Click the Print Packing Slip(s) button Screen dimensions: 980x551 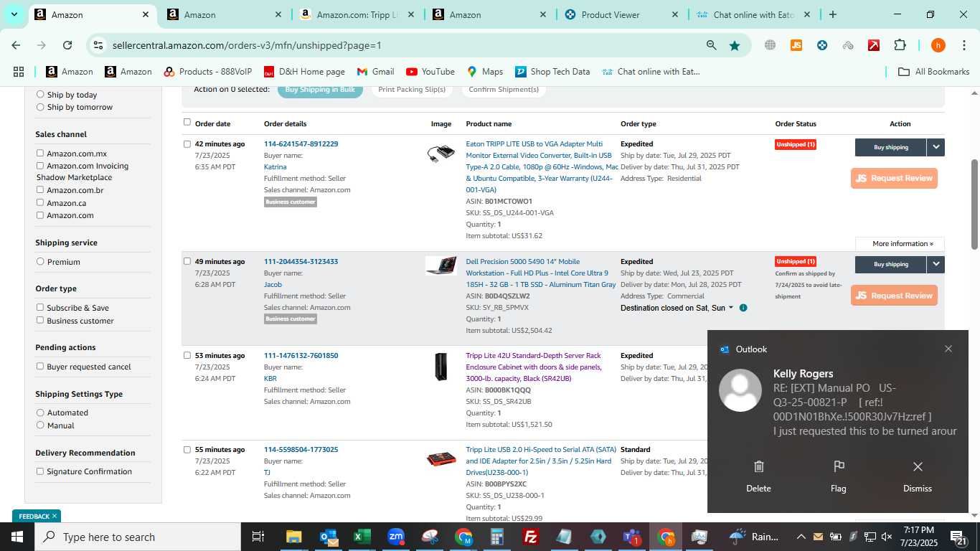click(412, 90)
